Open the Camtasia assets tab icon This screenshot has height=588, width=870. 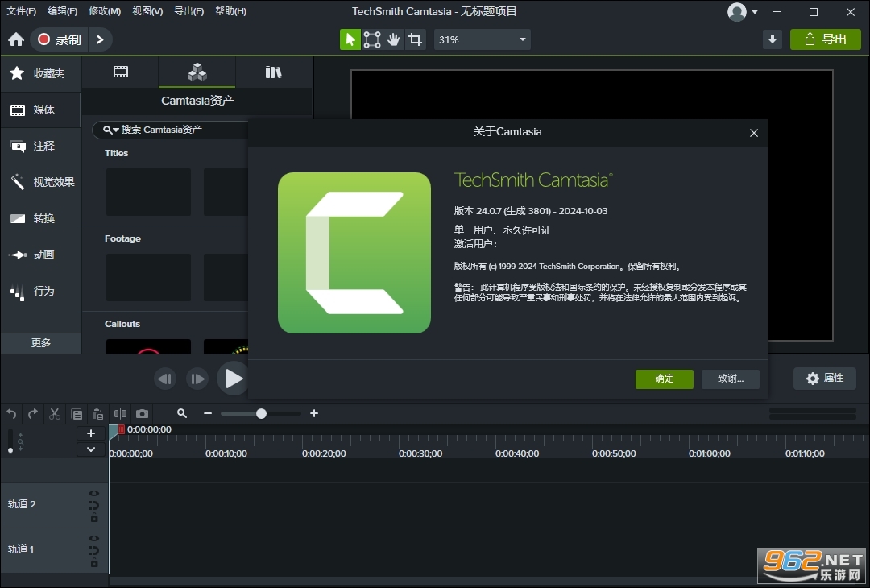pos(197,72)
